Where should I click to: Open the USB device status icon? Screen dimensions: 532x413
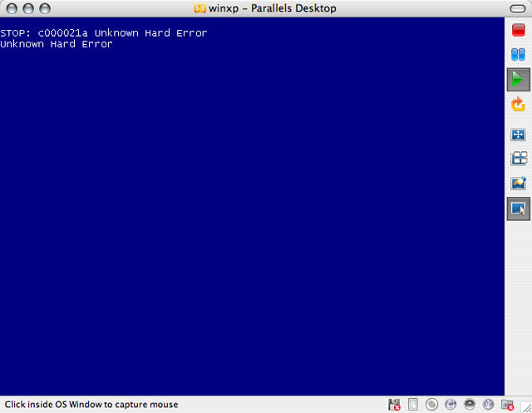488,405
